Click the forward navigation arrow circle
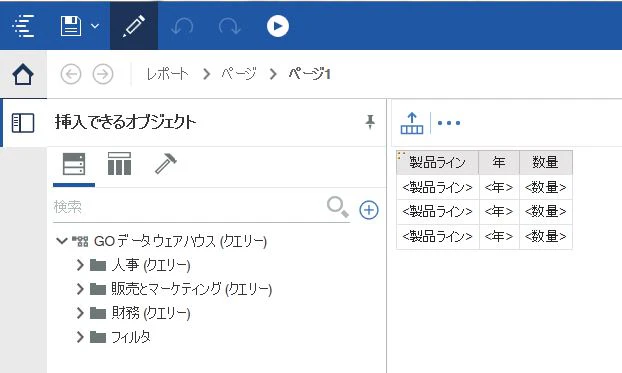Screen dimensions: 622x373 click(x=103, y=74)
